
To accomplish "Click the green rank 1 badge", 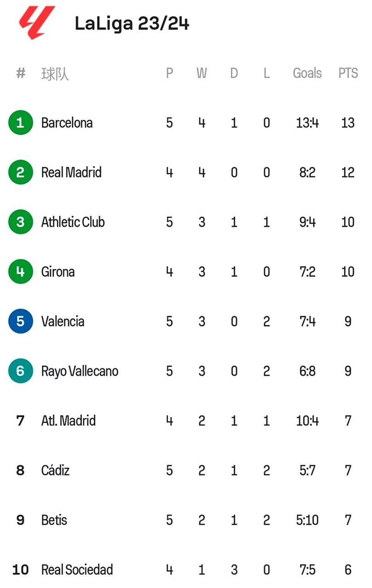I will click(21, 123).
